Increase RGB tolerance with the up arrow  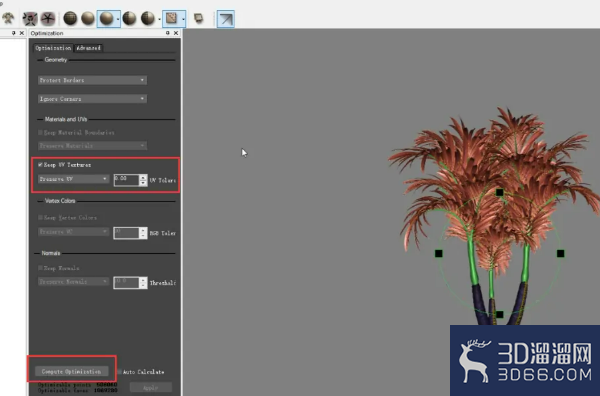click(143, 230)
